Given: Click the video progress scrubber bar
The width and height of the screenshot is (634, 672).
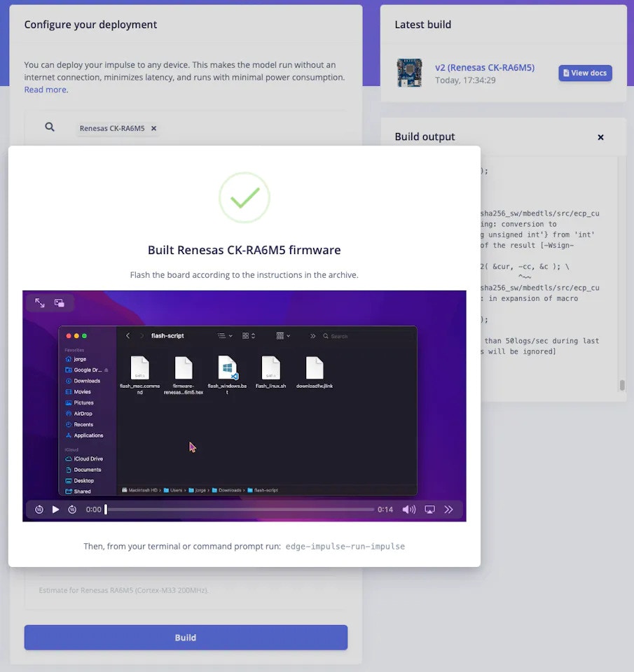Looking at the screenshot, I should (x=240, y=509).
